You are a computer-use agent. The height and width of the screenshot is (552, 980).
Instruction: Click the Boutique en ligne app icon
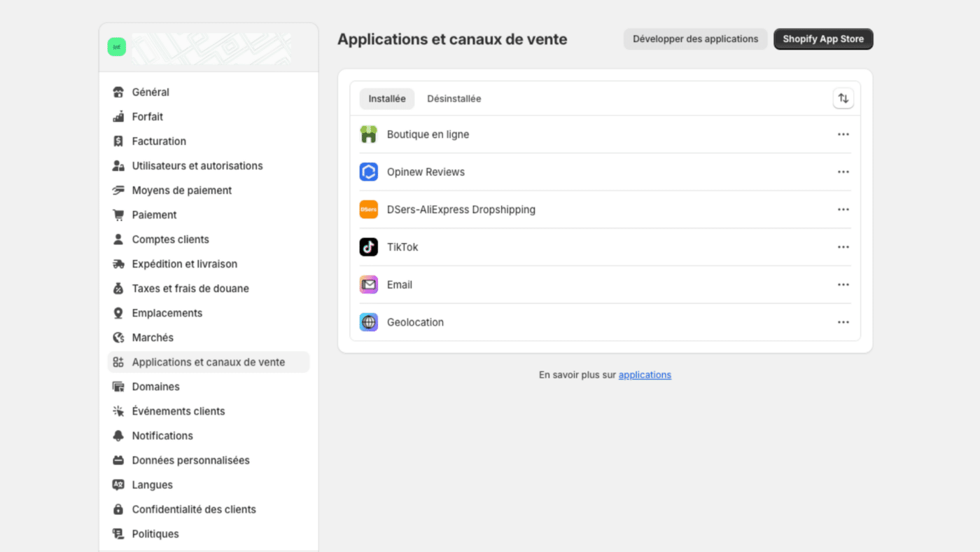(369, 134)
